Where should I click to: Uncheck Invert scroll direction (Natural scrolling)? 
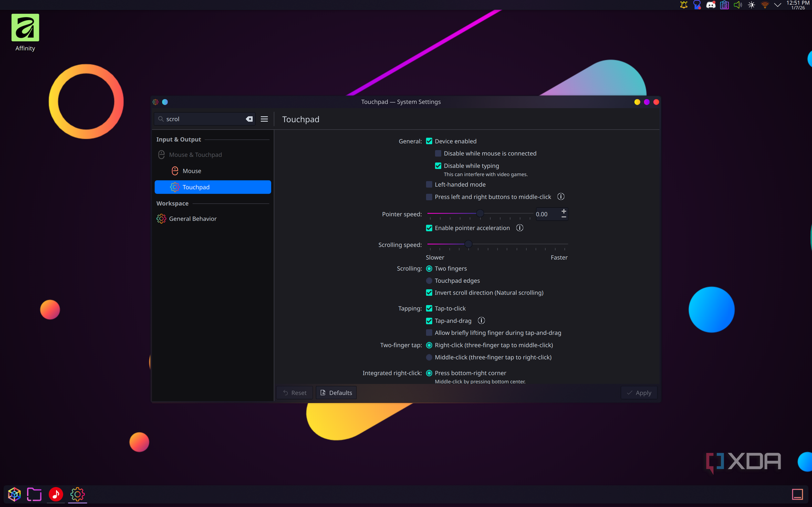coord(429,293)
